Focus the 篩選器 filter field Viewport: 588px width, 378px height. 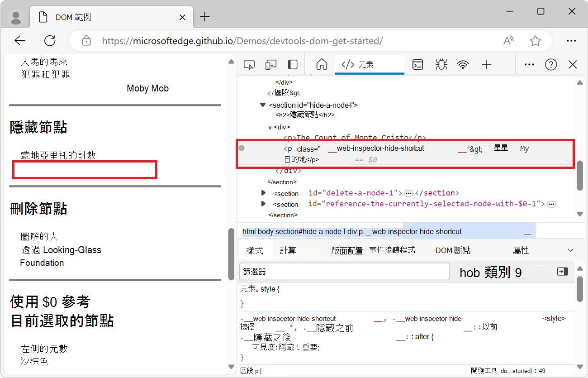click(x=344, y=272)
